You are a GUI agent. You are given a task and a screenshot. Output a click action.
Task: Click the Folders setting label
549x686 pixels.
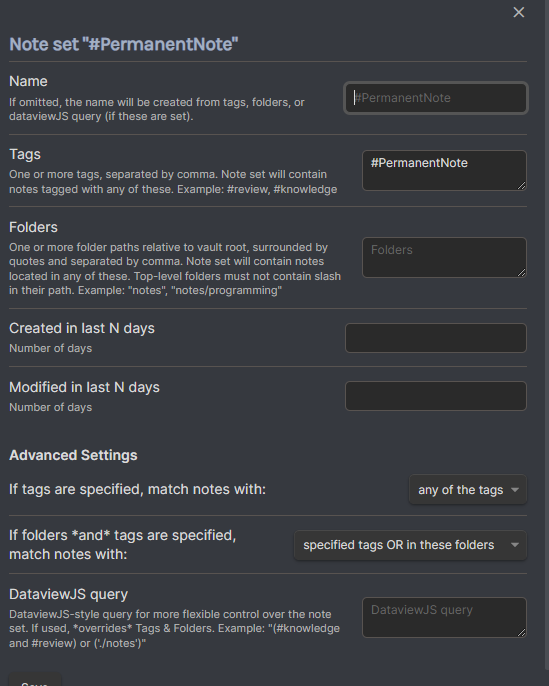point(33,227)
